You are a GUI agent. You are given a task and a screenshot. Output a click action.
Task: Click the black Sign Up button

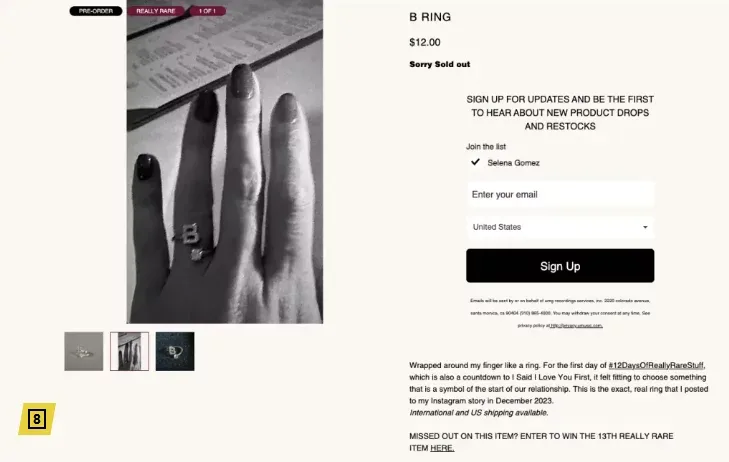(560, 265)
